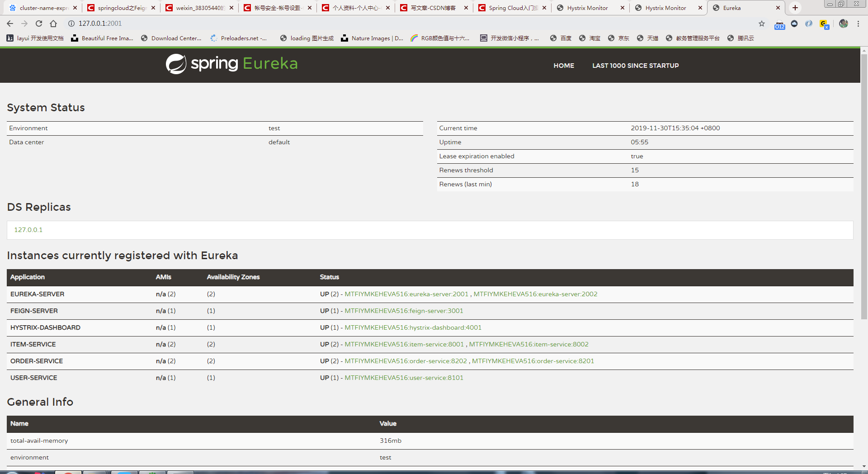Open the item-service:8002 instance link
This screenshot has width=868, height=474.
pyautogui.click(x=528, y=344)
